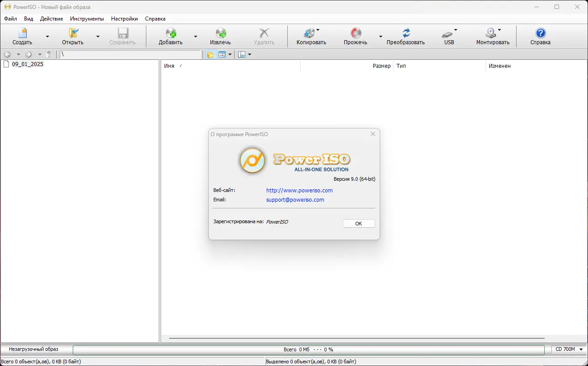588x366 pixels.
Task: Click the Email: label in the dialog
Action: [x=219, y=200]
